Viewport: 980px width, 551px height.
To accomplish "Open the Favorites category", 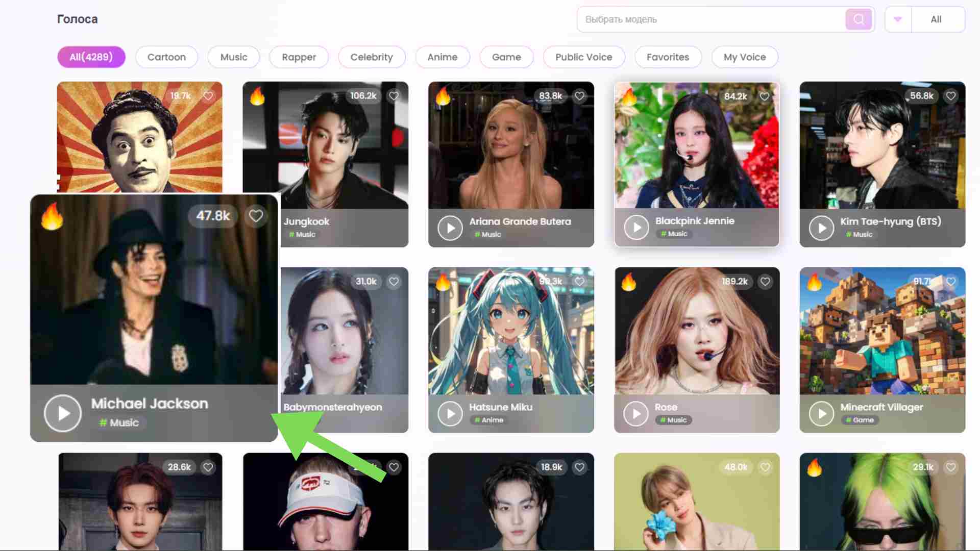I will (668, 57).
